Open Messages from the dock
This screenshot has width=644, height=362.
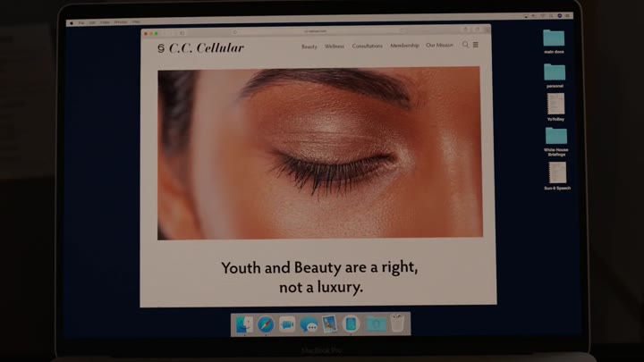click(x=309, y=324)
